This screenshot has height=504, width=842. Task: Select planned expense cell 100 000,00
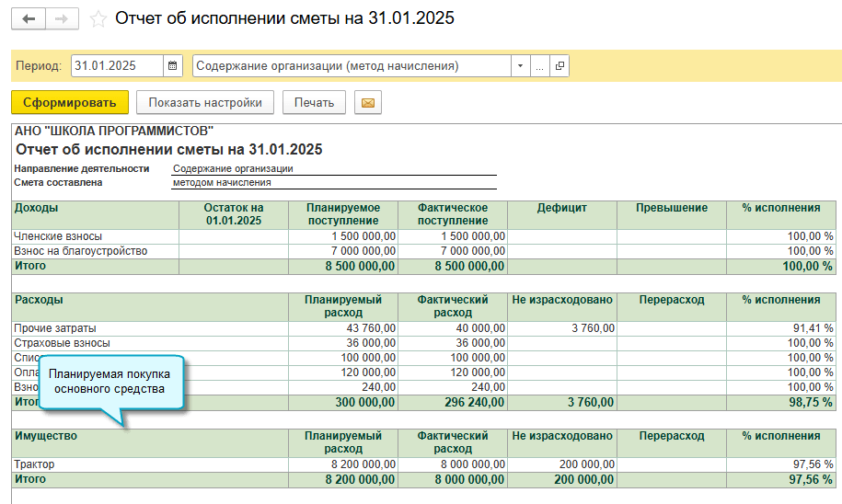pos(343,358)
